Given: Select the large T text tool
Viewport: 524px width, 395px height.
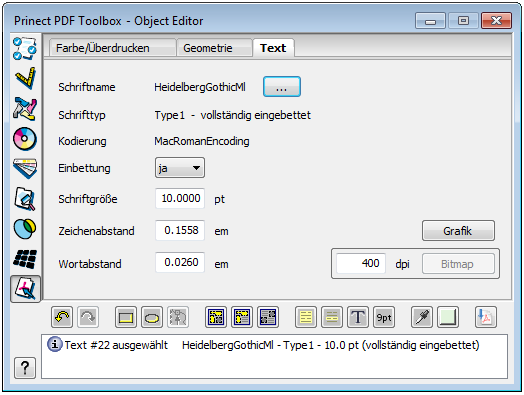Looking at the screenshot, I should (x=358, y=317).
